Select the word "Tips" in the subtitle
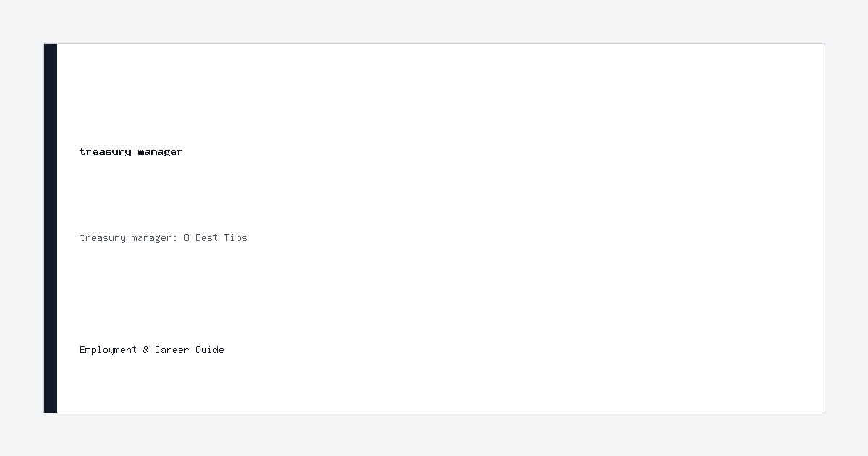Screen dimensions: 868x456 236,237
